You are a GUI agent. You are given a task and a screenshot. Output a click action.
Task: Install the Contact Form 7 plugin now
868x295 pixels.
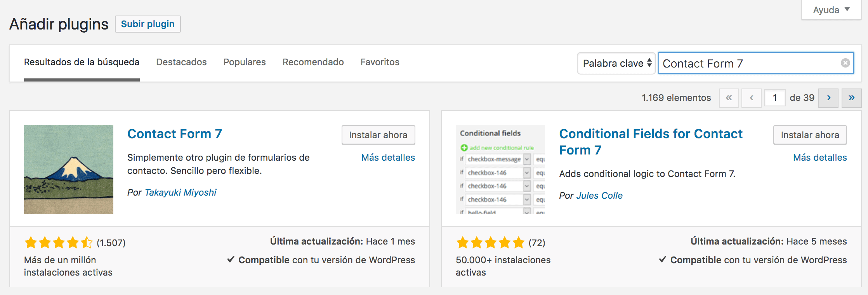pos(378,135)
